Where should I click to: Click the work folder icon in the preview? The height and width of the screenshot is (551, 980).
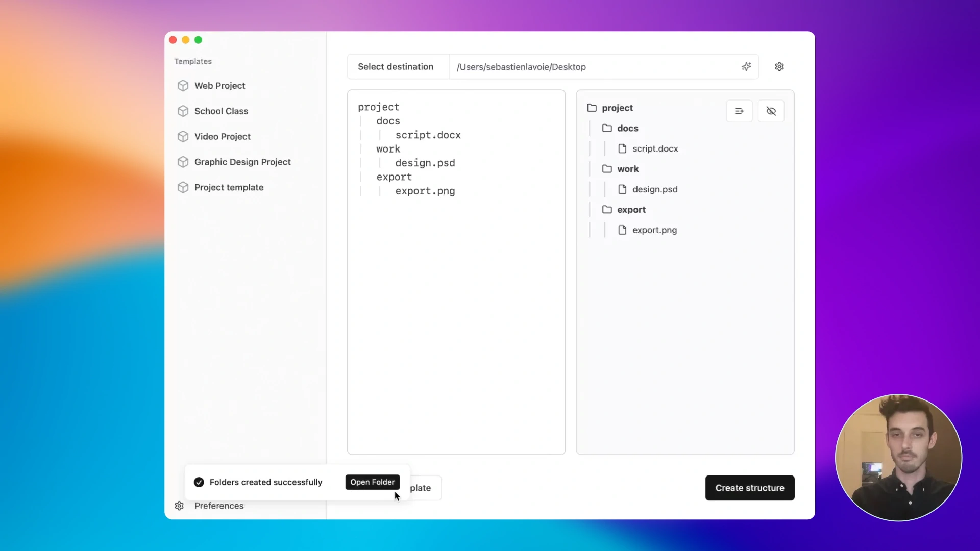[607, 169]
